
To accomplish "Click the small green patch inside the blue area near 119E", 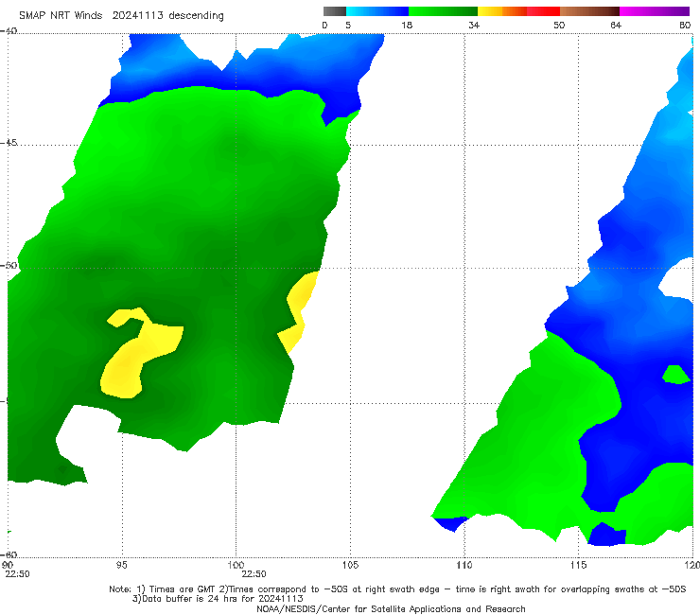I will pyautogui.click(x=676, y=375).
